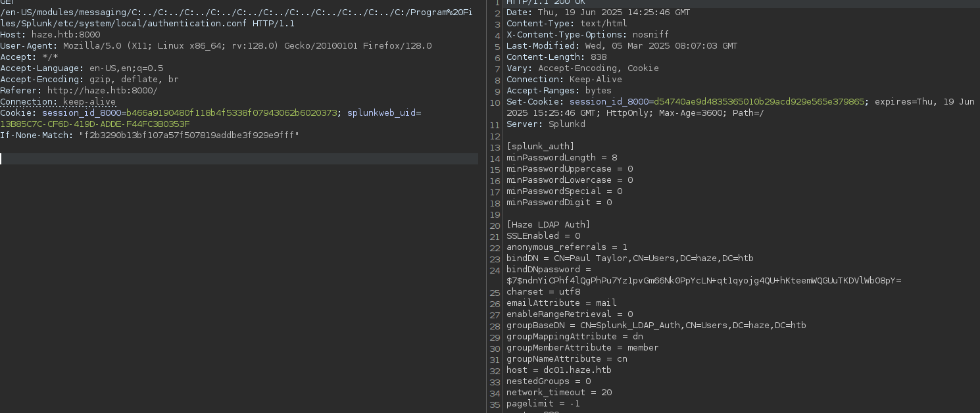
Task: Click the 'minPasswordSpecial = 0' line
Action: (564, 191)
